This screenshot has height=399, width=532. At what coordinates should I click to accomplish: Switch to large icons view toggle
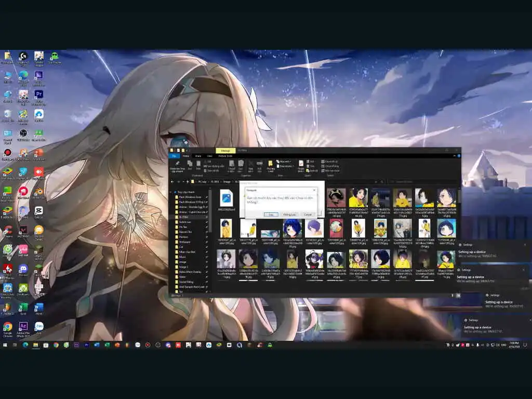point(458,296)
